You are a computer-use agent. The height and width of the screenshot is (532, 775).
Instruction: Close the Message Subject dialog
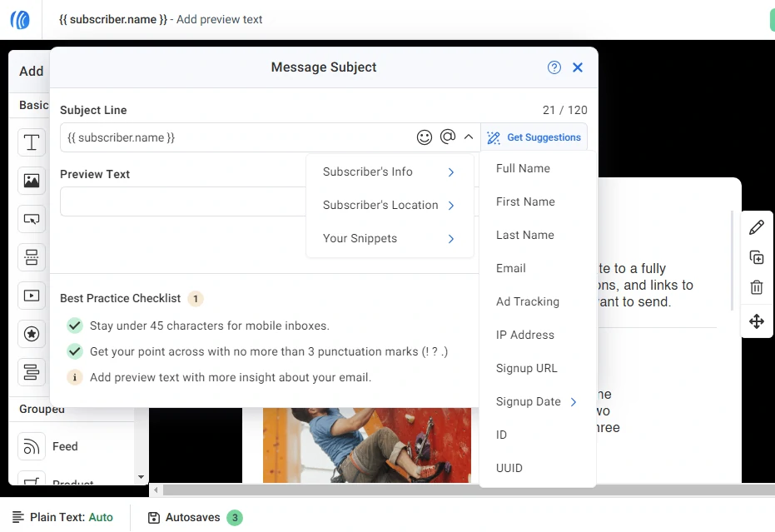(578, 67)
